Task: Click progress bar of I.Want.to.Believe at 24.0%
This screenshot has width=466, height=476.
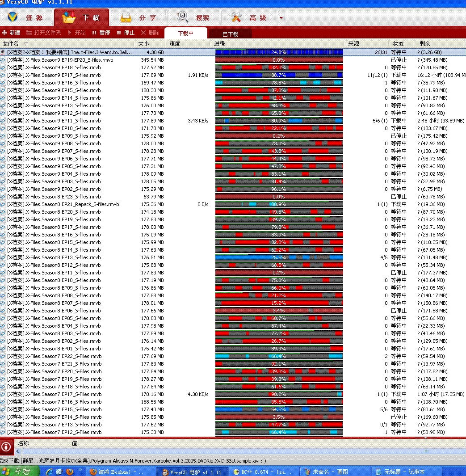Action: click(x=279, y=52)
